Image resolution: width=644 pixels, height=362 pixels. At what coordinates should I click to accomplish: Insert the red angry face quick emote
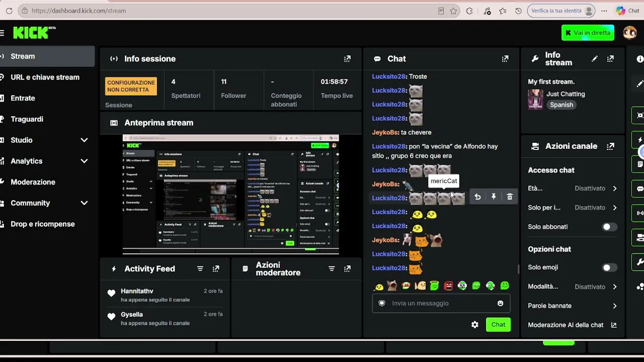(x=448, y=286)
